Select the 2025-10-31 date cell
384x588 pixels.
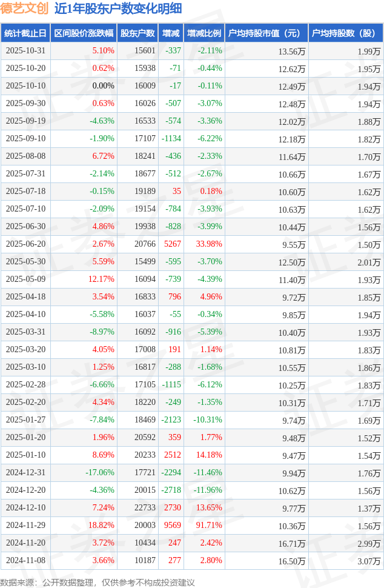[25, 51]
